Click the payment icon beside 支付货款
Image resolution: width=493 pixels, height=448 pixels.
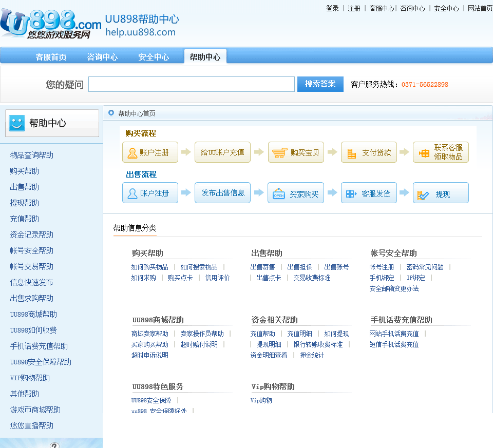[x=351, y=153]
